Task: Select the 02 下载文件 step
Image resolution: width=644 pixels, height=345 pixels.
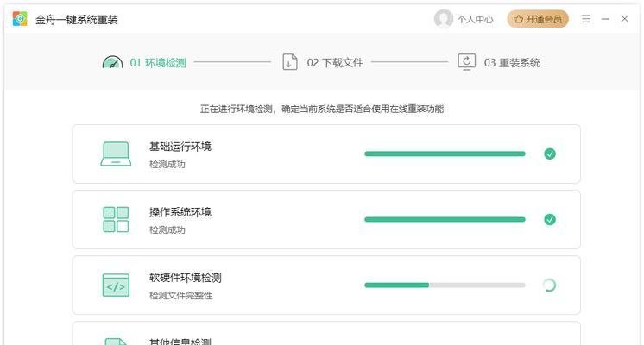Action: 335,63
